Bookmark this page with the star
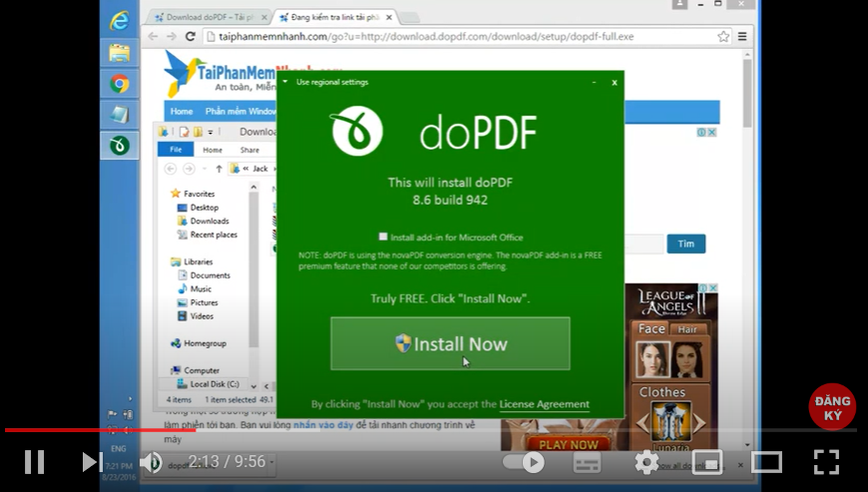Screen dimensions: 868x492 pyautogui.click(x=723, y=37)
